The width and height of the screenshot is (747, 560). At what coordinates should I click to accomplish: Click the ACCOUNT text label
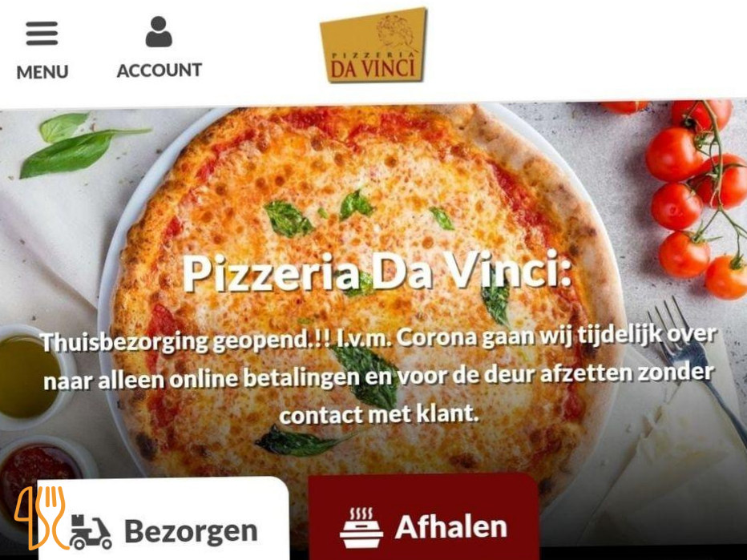click(159, 71)
